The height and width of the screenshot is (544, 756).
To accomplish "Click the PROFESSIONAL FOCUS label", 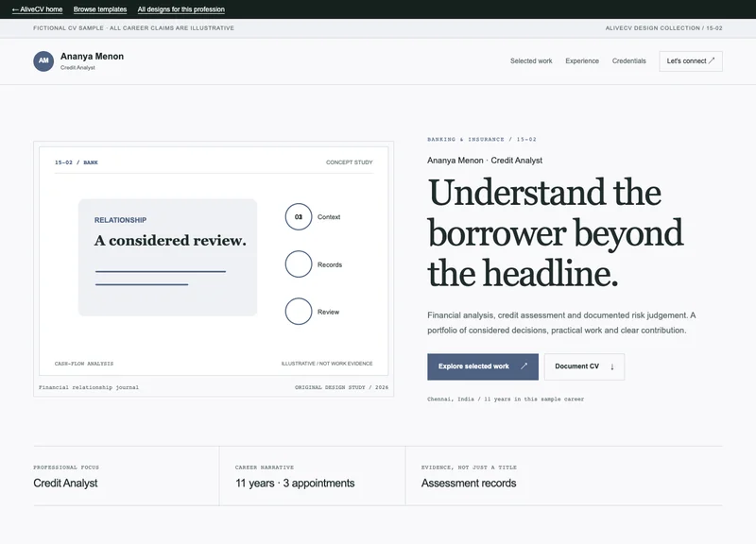I will (x=66, y=467).
